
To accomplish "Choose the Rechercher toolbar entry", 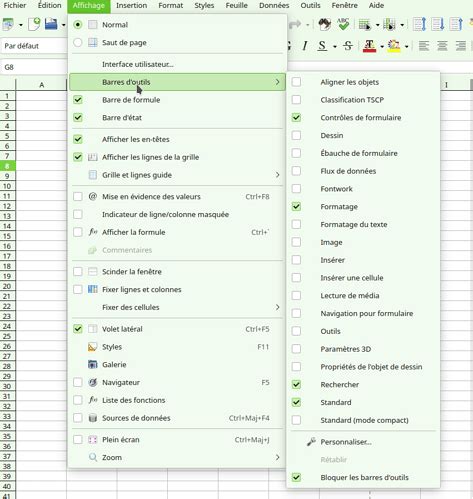I will pyautogui.click(x=363, y=384).
